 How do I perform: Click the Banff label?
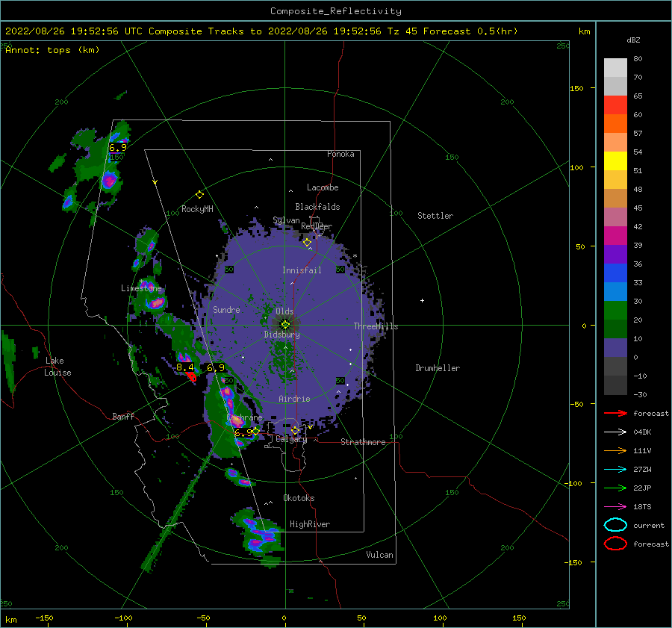coord(123,416)
